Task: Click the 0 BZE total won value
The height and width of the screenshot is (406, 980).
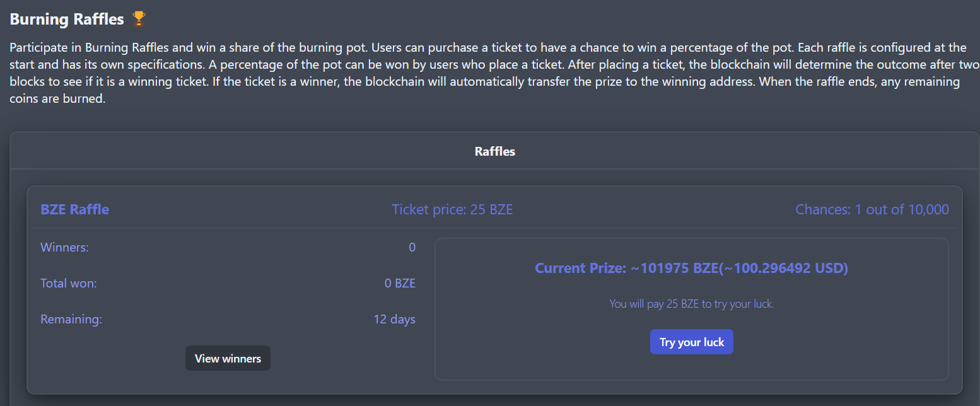Action: [400, 283]
